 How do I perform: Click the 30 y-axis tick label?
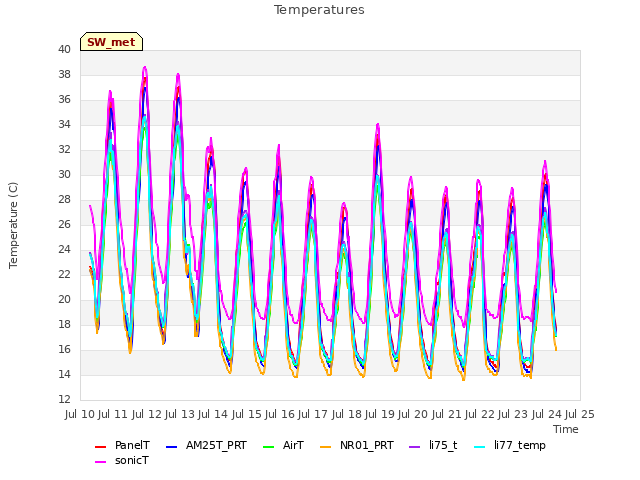[64, 174]
